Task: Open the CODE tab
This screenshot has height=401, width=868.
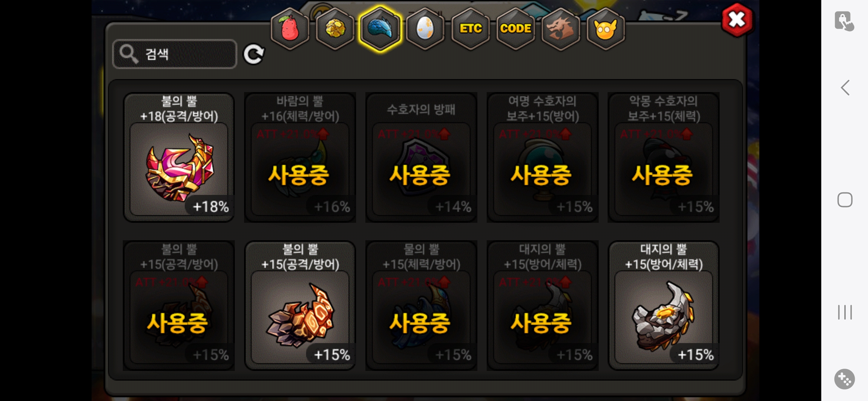Action: 516,29
